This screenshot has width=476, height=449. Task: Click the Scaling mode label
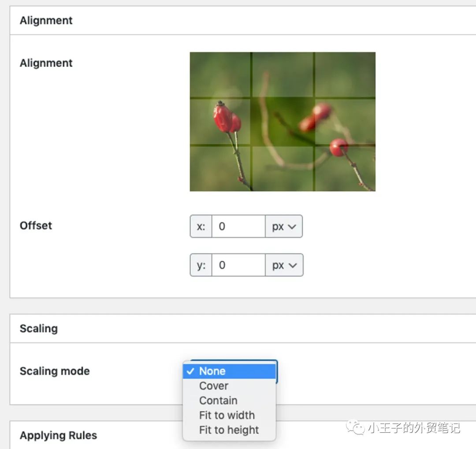(55, 371)
